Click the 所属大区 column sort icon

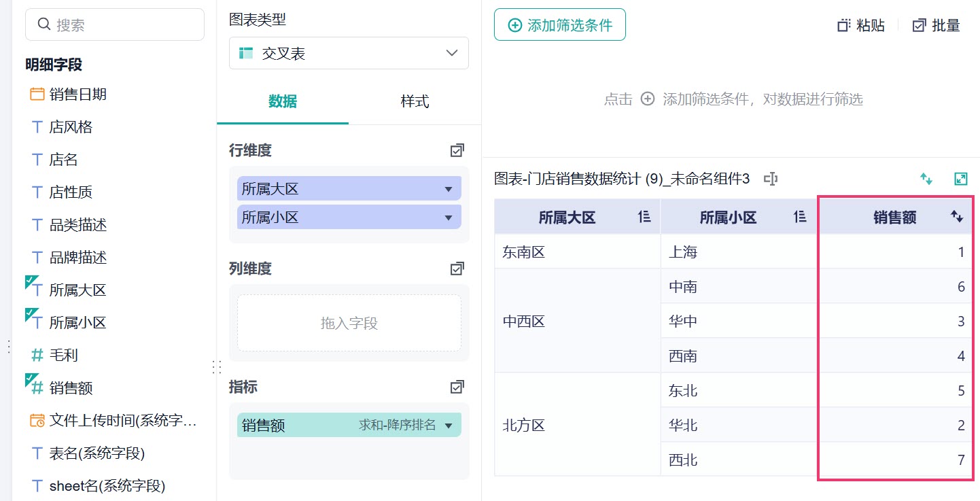tap(644, 217)
